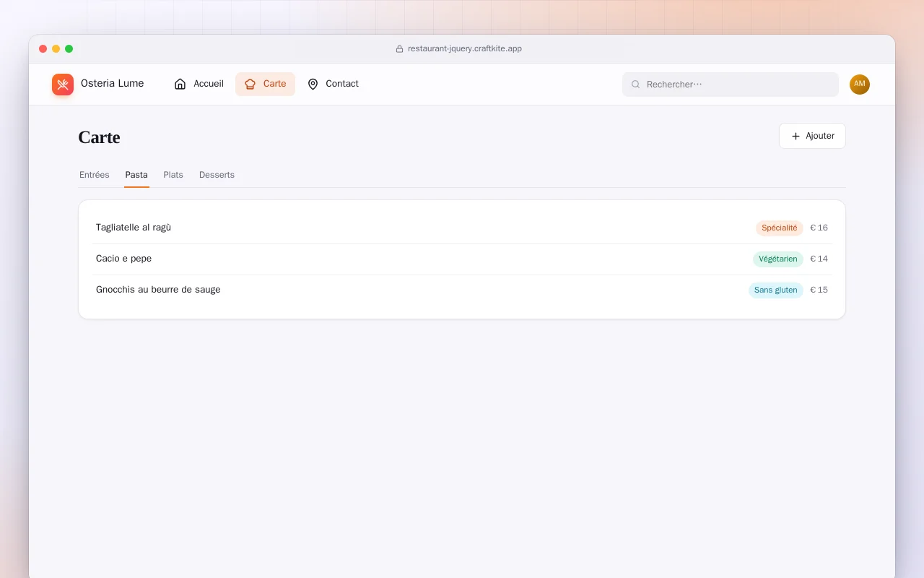This screenshot has height=578, width=924.
Task: Select the Carte navigation item
Action: 265,84
